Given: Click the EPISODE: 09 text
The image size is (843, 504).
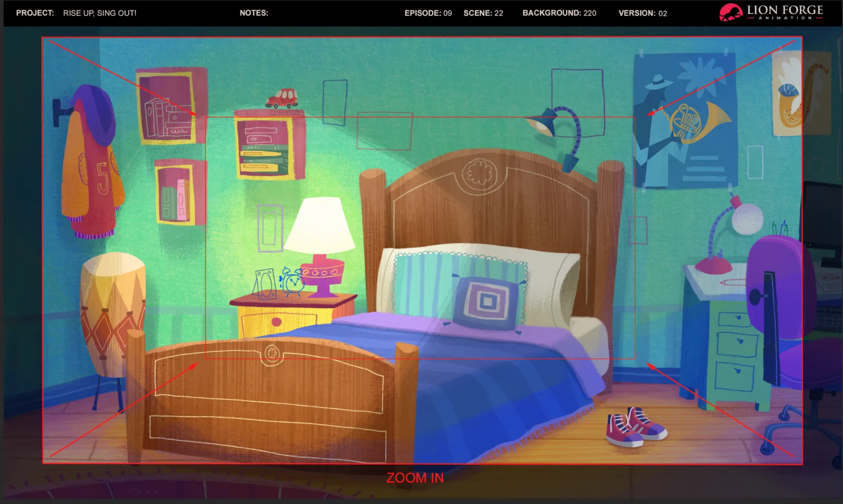Looking at the screenshot, I should [428, 13].
